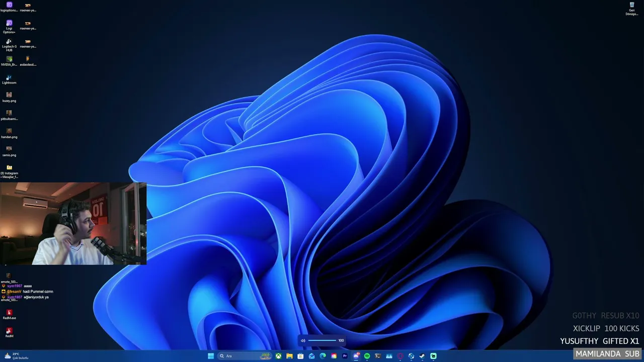This screenshot has width=644, height=362.
Task: Open the Windows Start menu
Action: point(211,356)
